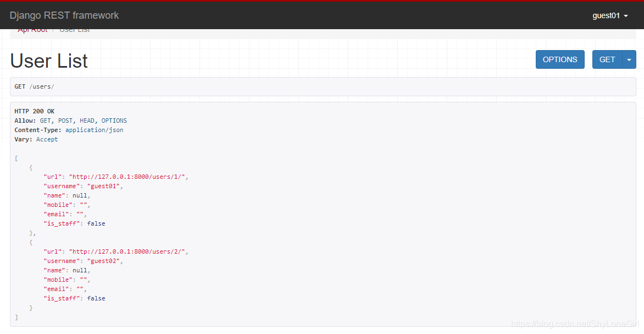Select the application/json Content-Type value

pyautogui.click(x=95, y=129)
